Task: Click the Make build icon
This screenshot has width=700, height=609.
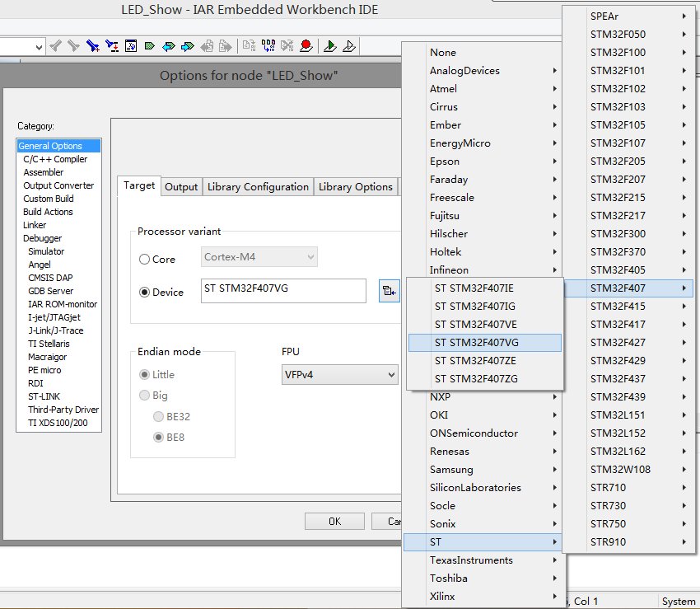Action: point(268,45)
